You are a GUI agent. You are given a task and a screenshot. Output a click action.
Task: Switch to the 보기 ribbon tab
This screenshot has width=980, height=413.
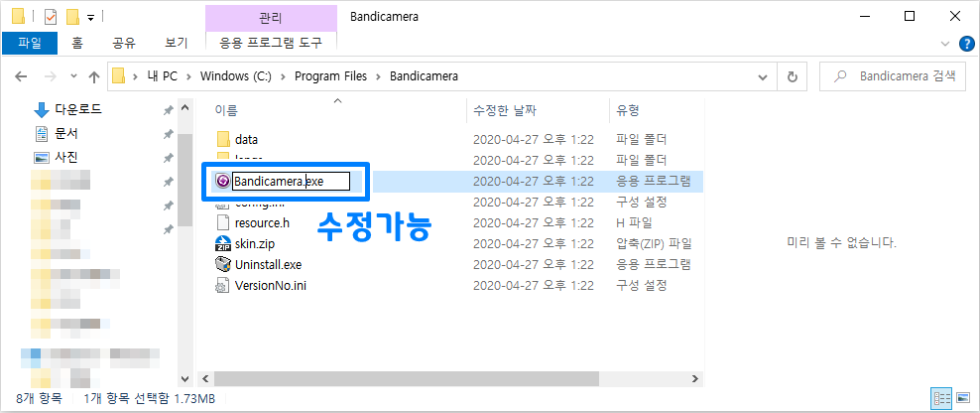(176, 43)
